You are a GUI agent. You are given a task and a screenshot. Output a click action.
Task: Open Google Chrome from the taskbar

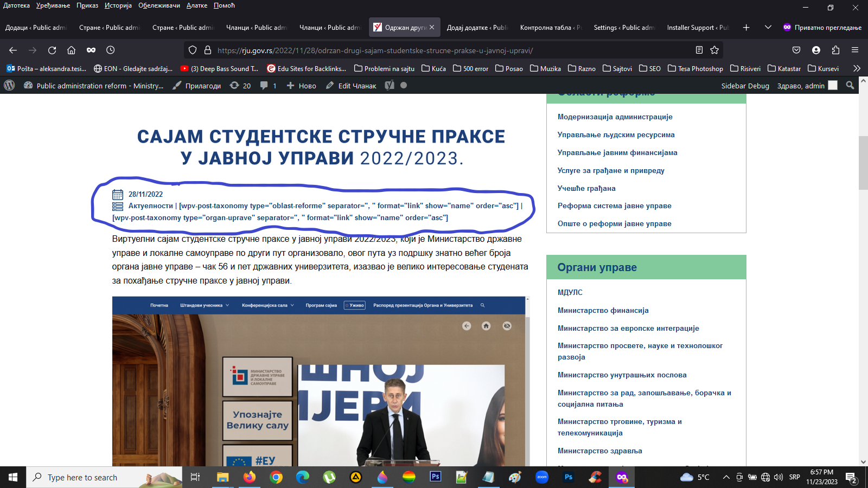(x=276, y=477)
